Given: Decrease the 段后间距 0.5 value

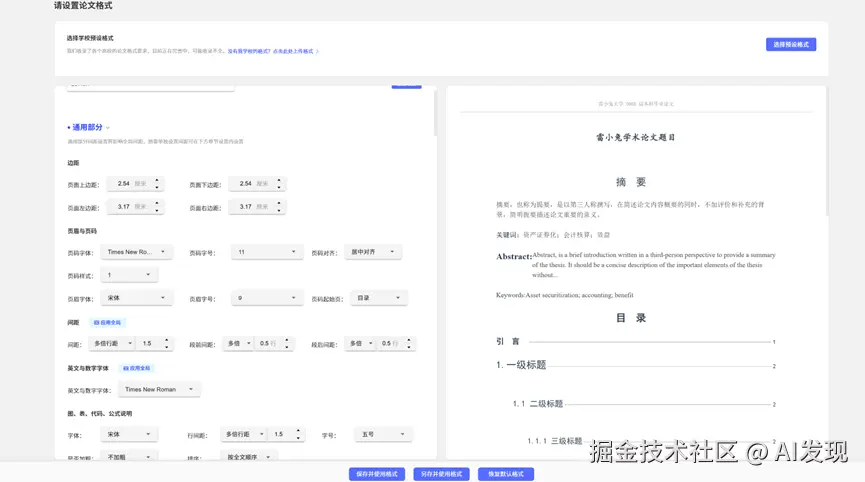Looking at the screenshot, I should click(x=409, y=347).
